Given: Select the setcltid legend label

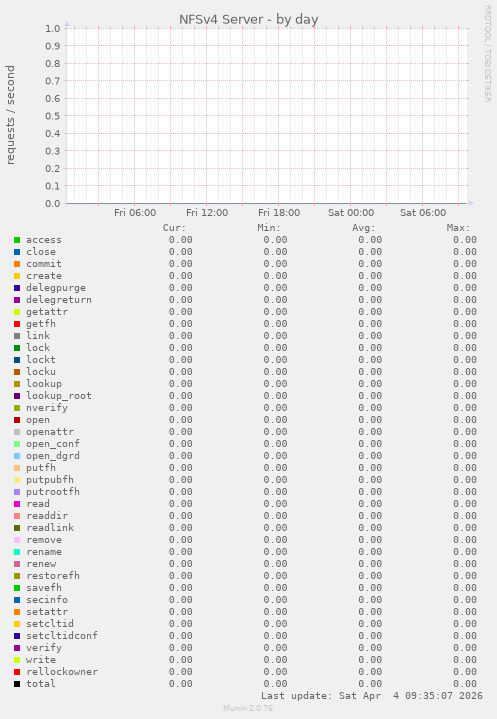Looking at the screenshot, I should 50,624.
